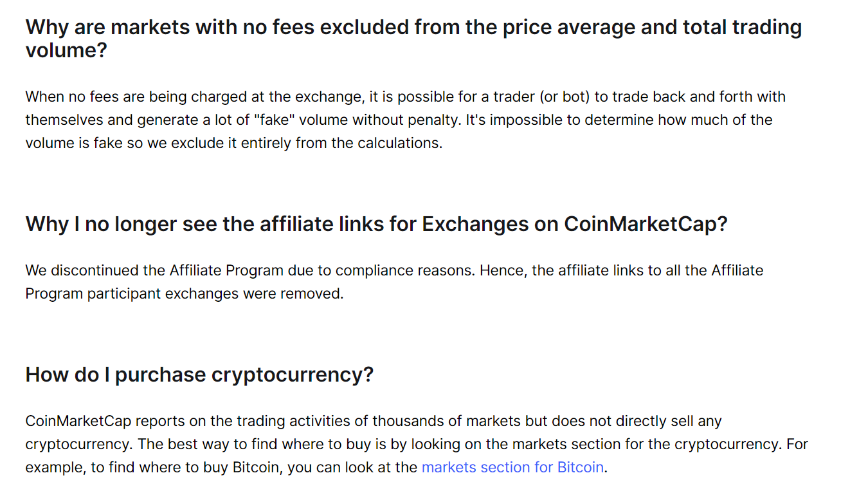Click the heading about markets with no fees
This screenshot has height=491, width=868.
point(413,39)
